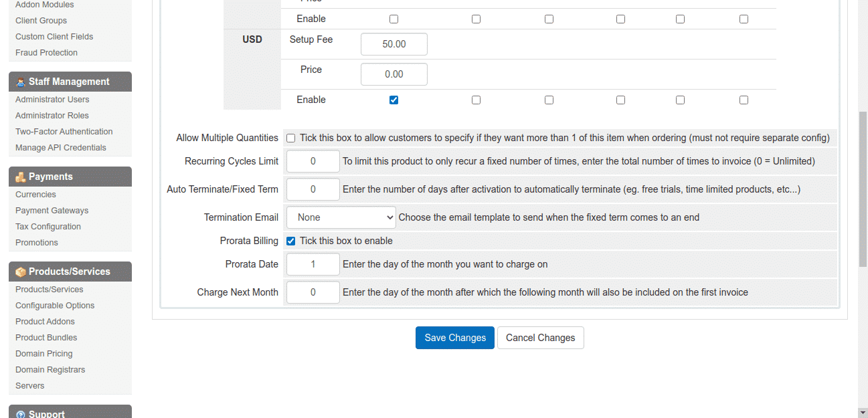
Task: Open Fraud Protection settings
Action: coord(47,53)
